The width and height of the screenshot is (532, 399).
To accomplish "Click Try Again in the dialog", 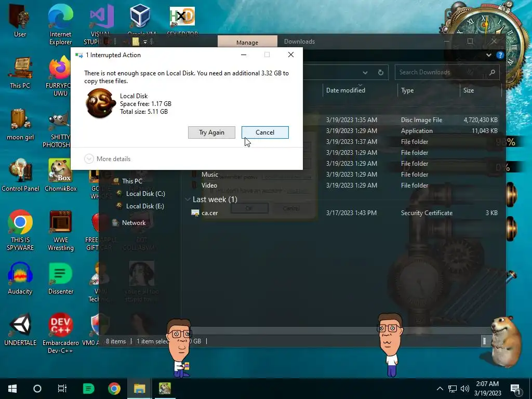I will pyautogui.click(x=212, y=132).
